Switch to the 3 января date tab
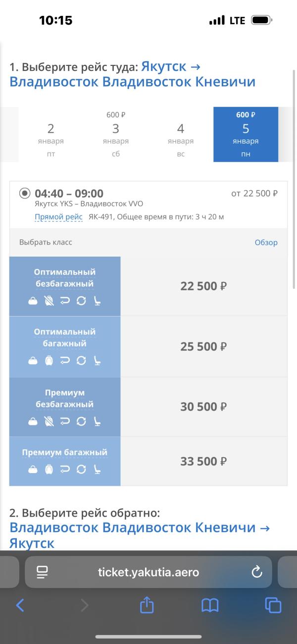Image resolution: width=297 pixels, height=644 pixels. coord(116,135)
